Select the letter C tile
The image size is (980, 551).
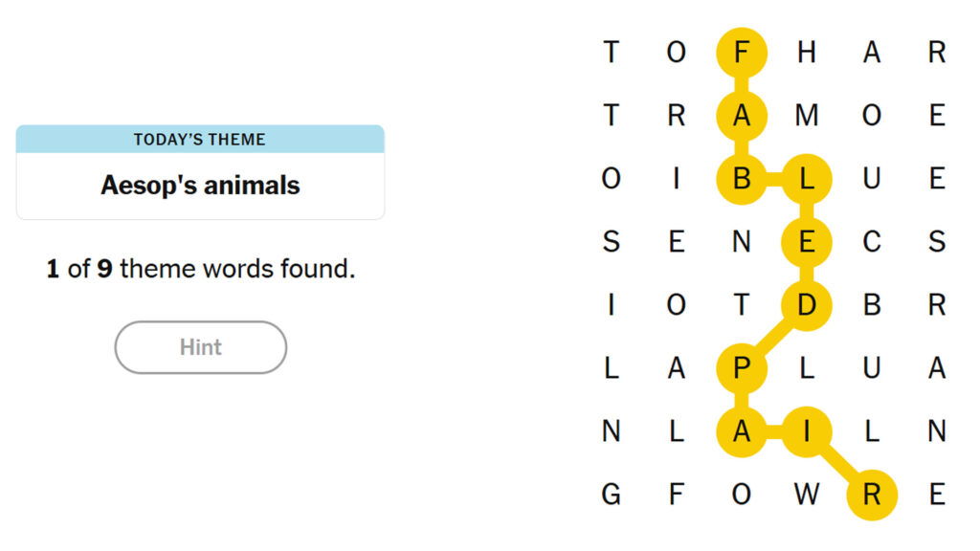click(x=871, y=242)
